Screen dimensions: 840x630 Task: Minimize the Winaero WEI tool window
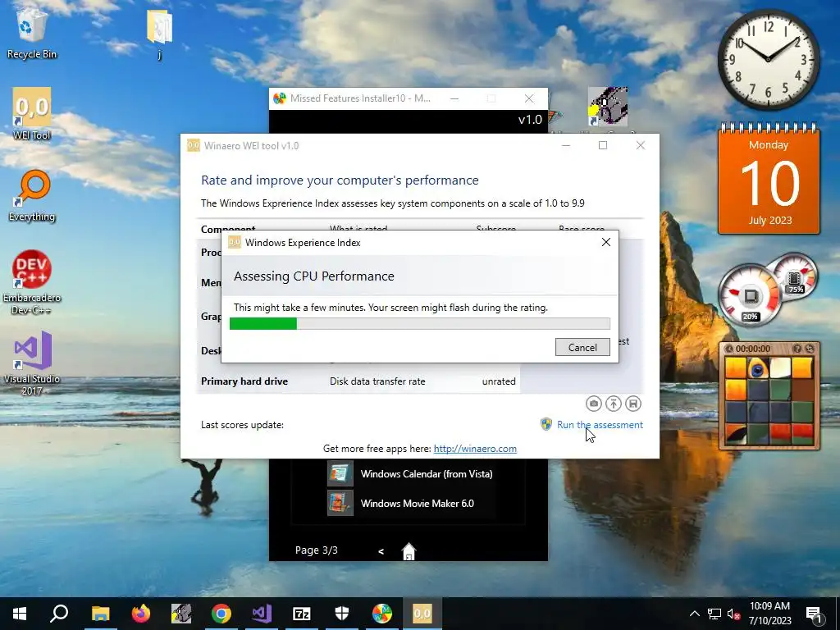tap(566, 145)
